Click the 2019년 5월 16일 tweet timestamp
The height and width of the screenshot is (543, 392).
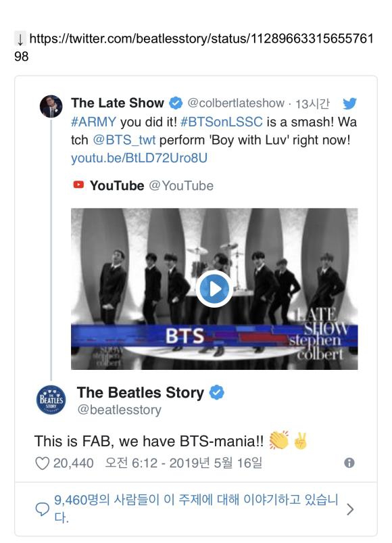[x=216, y=463]
